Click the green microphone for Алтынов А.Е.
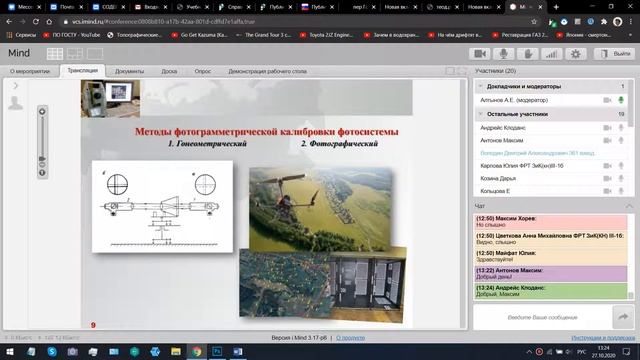The image size is (640, 360). click(x=621, y=100)
